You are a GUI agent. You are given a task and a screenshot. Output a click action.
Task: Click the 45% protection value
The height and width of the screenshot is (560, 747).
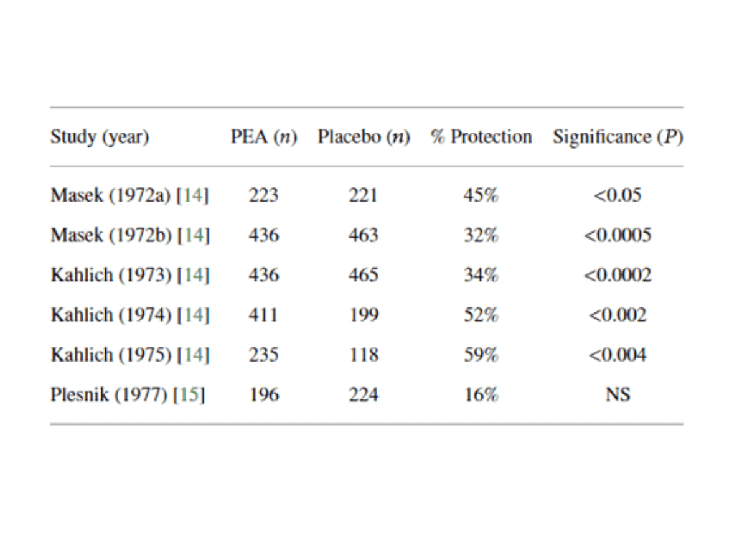(x=481, y=196)
